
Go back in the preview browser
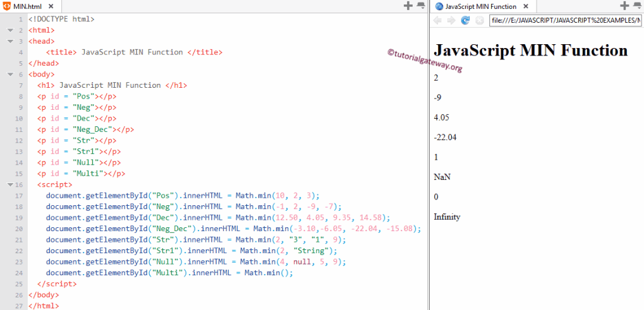tap(437, 20)
